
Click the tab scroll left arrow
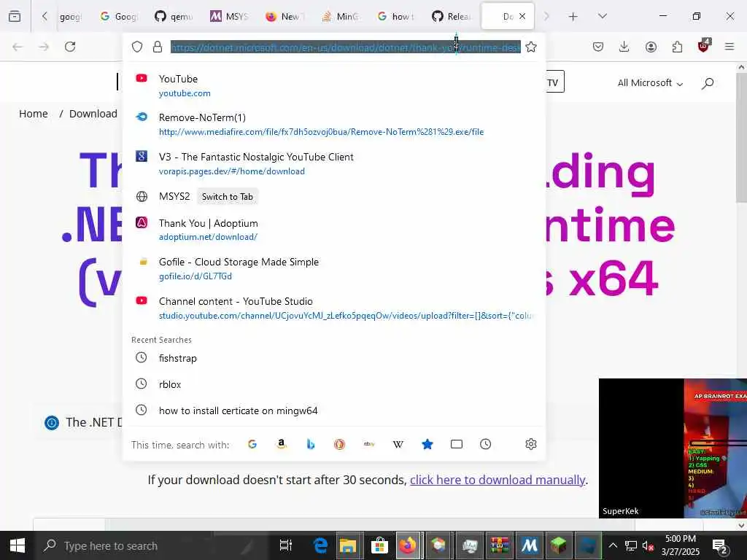tap(44, 16)
